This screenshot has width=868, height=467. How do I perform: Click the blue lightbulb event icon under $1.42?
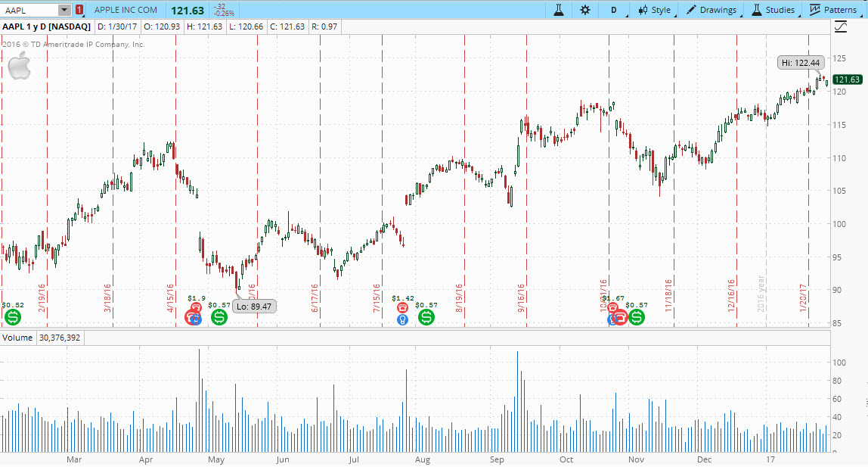click(402, 319)
